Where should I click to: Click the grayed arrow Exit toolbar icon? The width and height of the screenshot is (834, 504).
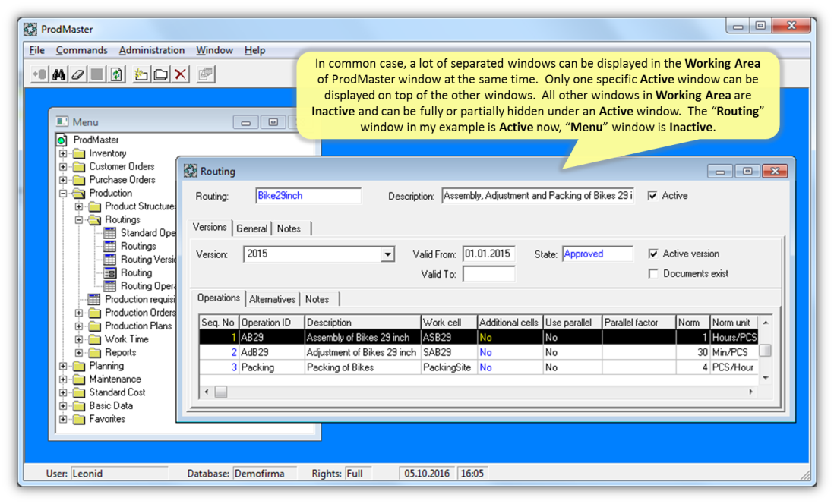point(39,74)
